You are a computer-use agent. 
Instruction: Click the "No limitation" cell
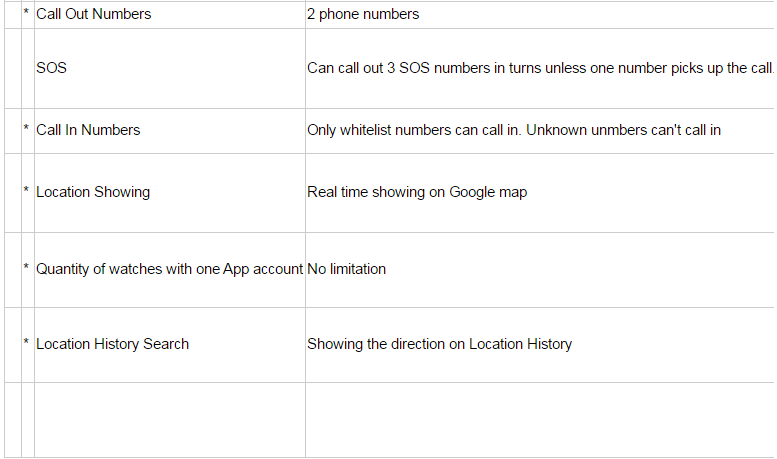[x=347, y=269]
